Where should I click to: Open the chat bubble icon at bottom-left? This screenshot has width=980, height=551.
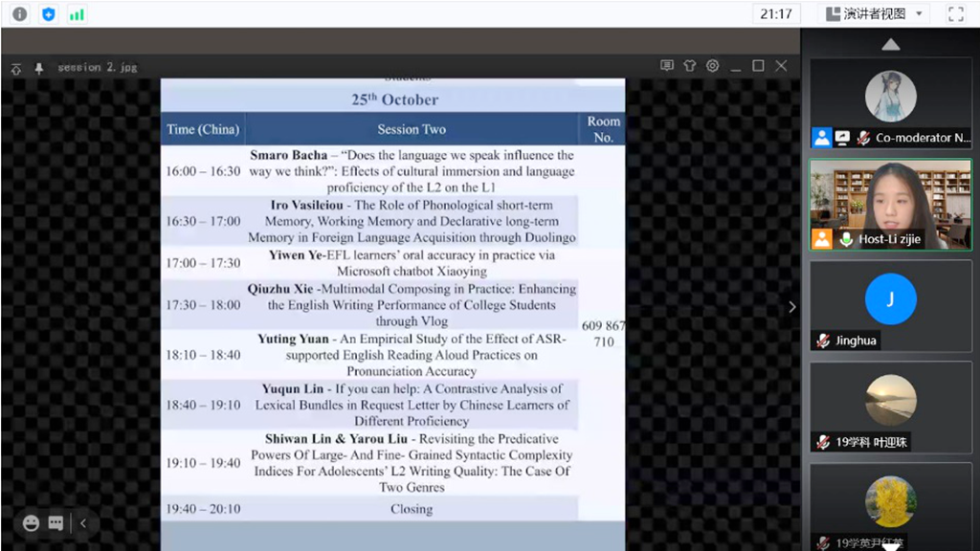56,523
